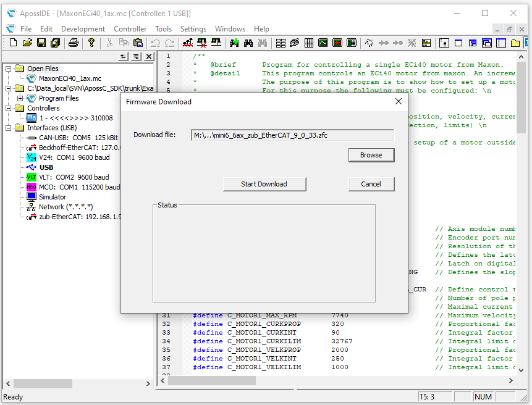Click Browse to choose firmware file
This screenshot has width=532, height=405.
[x=371, y=155]
